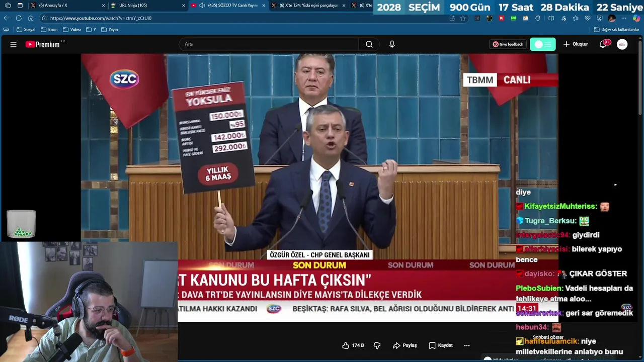Share the video with Paylaş
The height and width of the screenshot is (362, 644).
(x=405, y=345)
